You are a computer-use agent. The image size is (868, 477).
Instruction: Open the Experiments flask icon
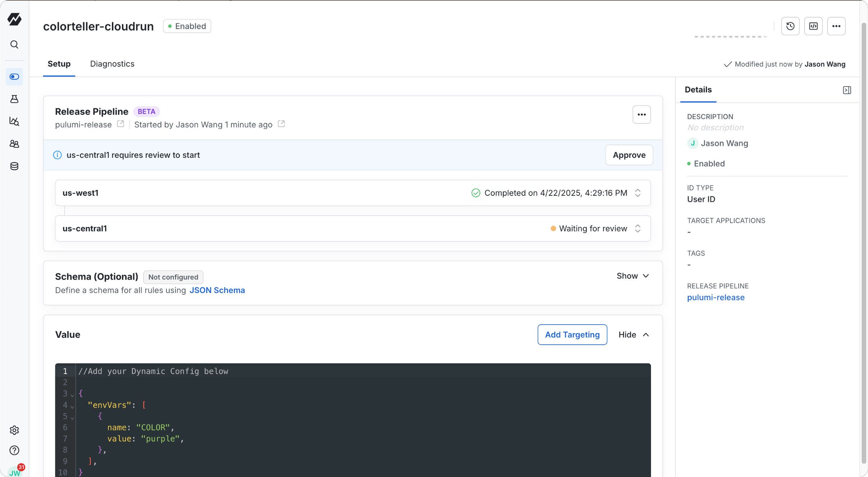(14, 99)
